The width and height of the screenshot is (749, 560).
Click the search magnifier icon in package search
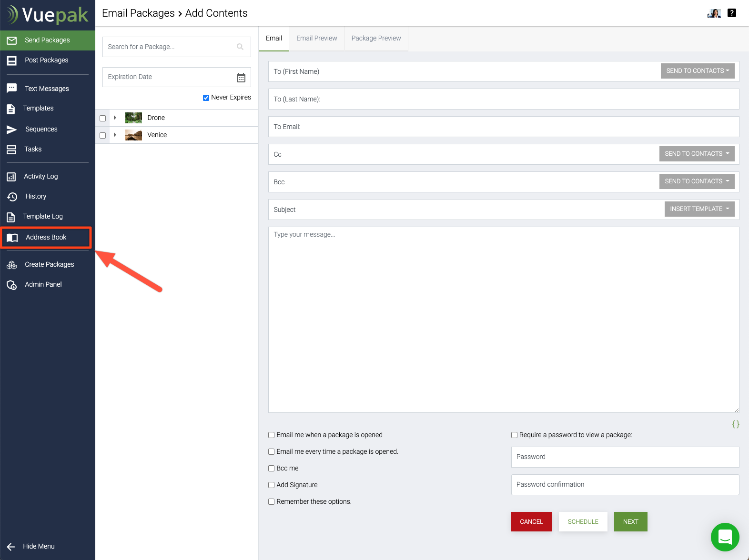(x=240, y=47)
